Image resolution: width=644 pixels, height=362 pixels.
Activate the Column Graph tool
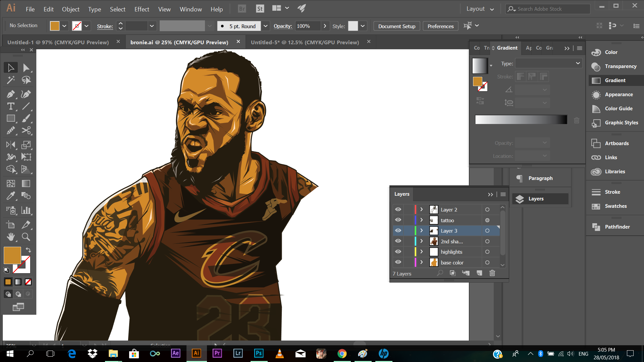(26, 210)
